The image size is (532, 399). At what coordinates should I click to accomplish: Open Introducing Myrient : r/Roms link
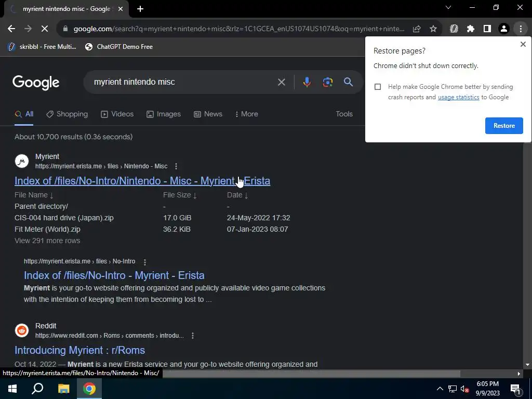coord(79,350)
